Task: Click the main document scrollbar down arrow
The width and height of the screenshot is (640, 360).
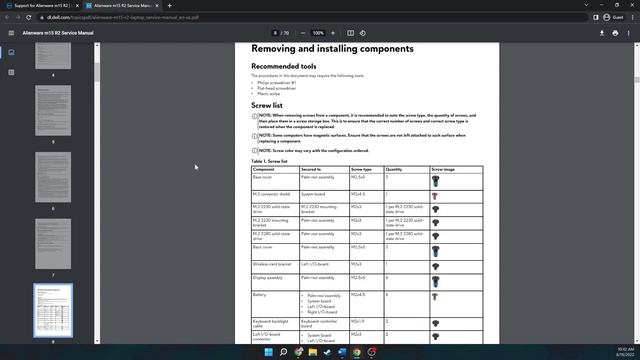Action: [x=637, y=341]
